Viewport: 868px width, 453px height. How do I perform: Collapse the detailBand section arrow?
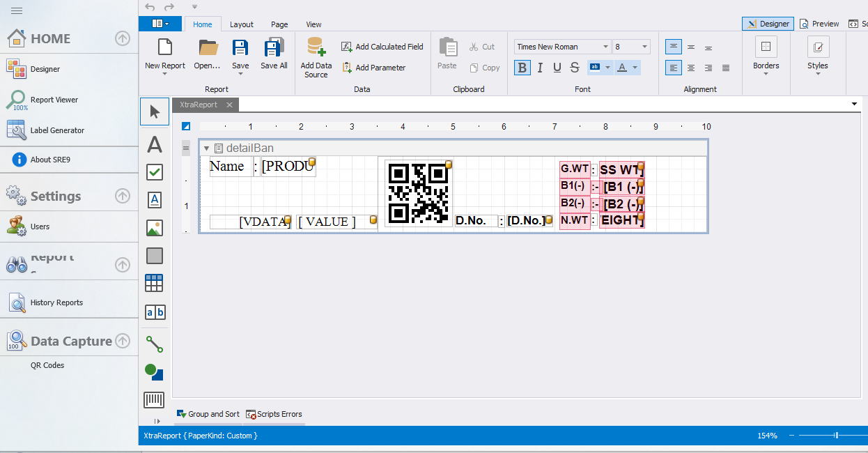click(206, 148)
